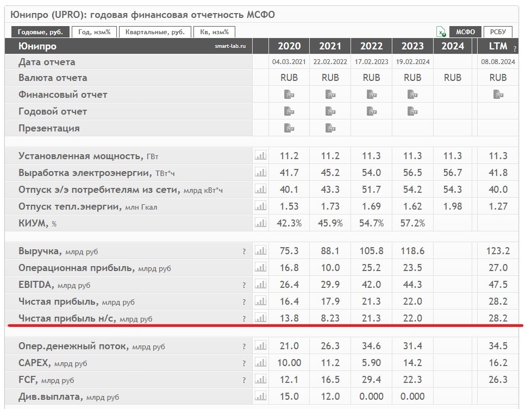Show chart for Опер.денежный поток row
The width and height of the screenshot is (532, 409).
click(260, 345)
